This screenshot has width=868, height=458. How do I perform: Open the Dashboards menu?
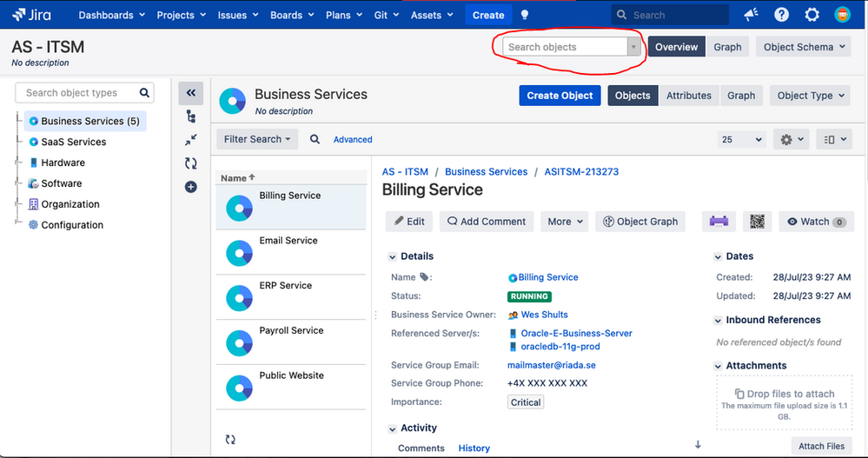[x=111, y=15]
